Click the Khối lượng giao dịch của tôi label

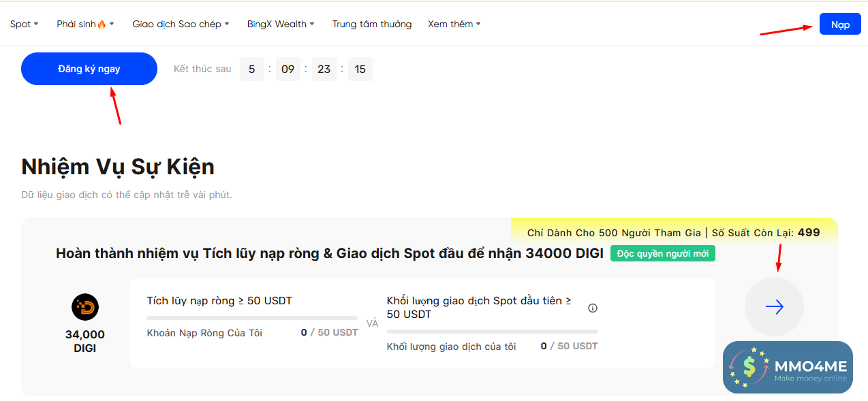pyautogui.click(x=451, y=347)
